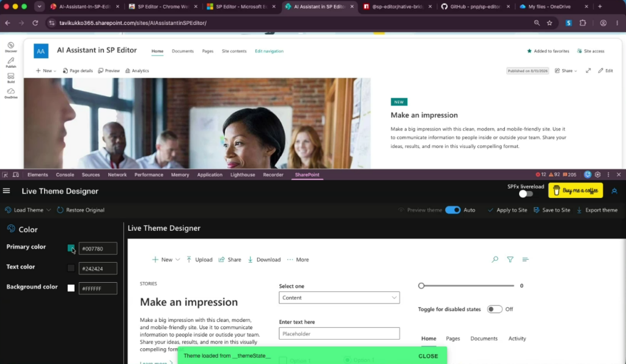The height and width of the screenshot is (364, 626).
Task: Select the Pages tab in preview pivot
Action: [x=453, y=338]
